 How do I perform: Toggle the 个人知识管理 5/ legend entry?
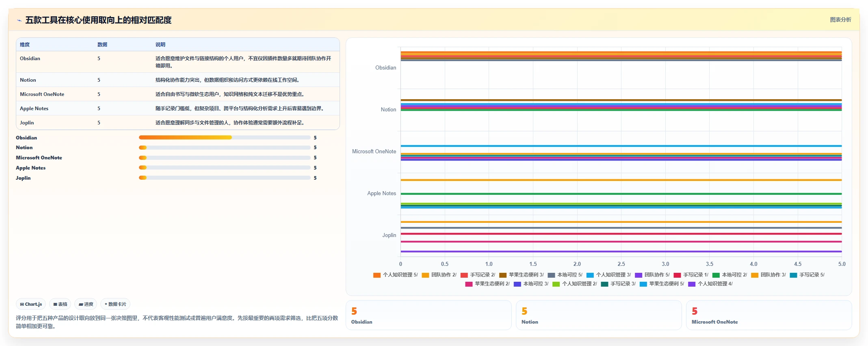[395, 275]
